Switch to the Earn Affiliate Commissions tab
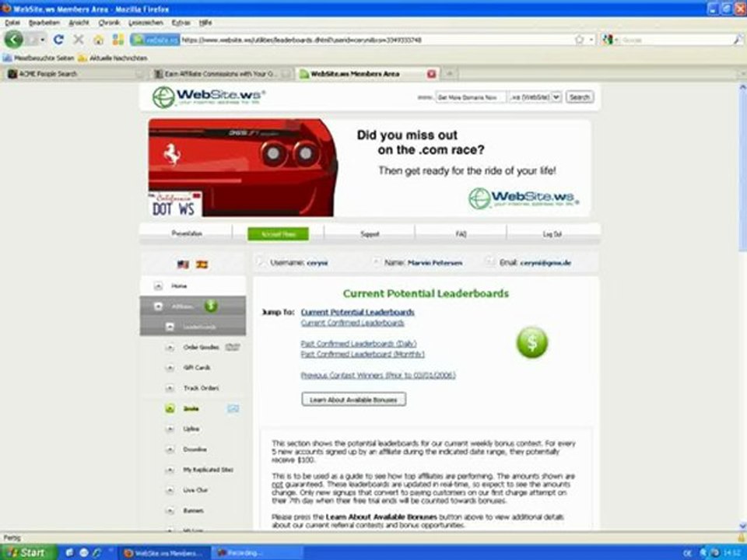The width and height of the screenshot is (747, 560). point(221,74)
